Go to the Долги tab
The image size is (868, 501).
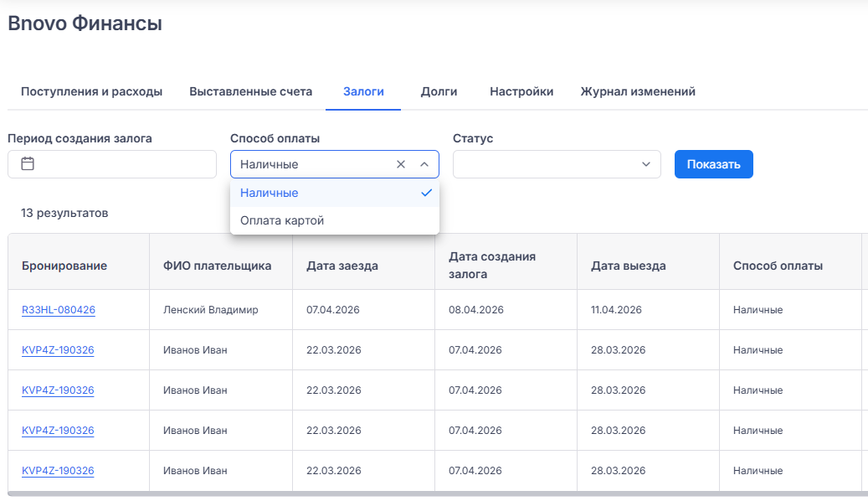coord(439,91)
